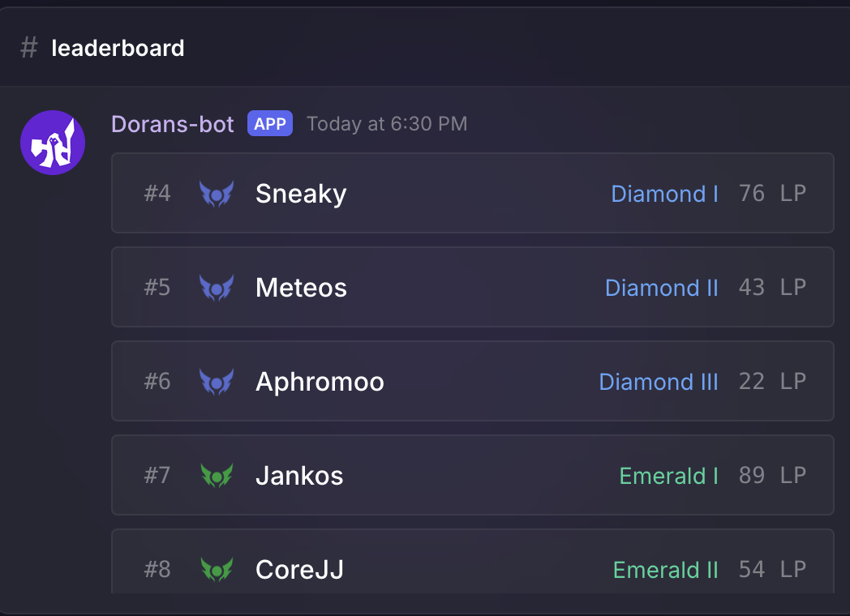Click the #4 rank position number
This screenshot has height=616, width=850.
click(x=157, y=194)
